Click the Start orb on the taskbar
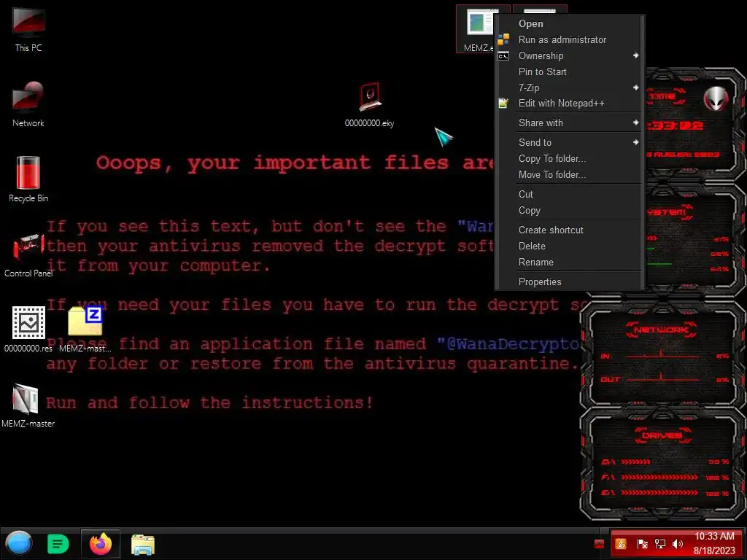 click(x=18, y=543)
